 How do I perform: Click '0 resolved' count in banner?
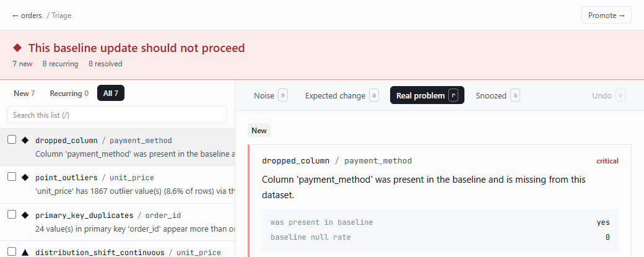click(x=105, y=64)
